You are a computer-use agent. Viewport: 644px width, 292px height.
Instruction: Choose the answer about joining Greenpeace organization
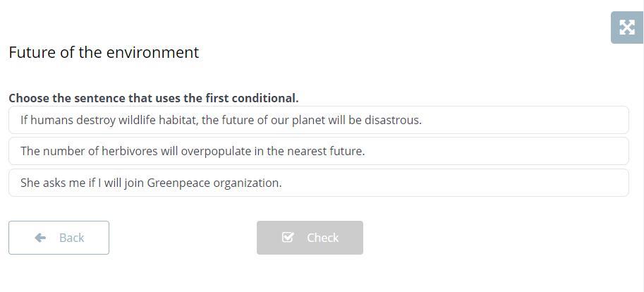coord(318,183)
